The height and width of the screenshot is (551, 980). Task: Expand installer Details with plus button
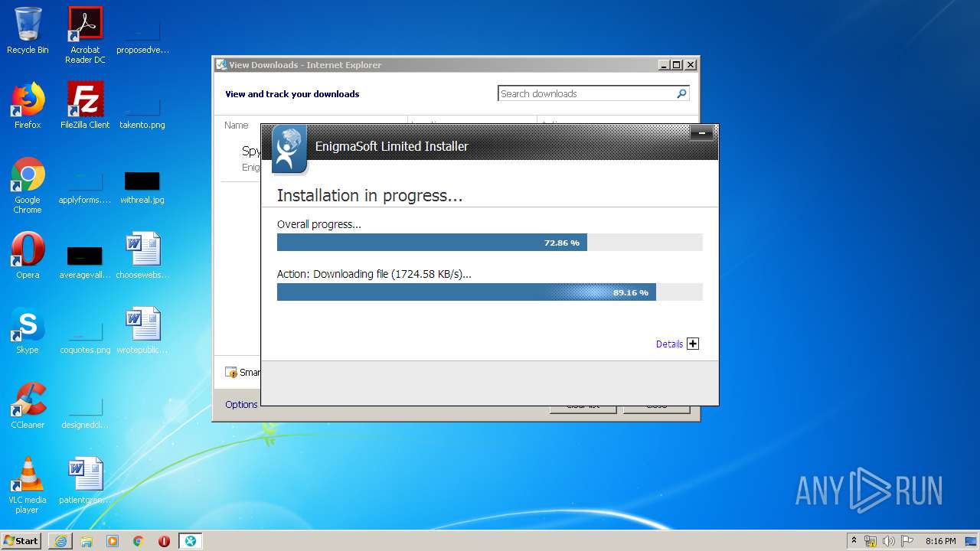pos(693,344)
